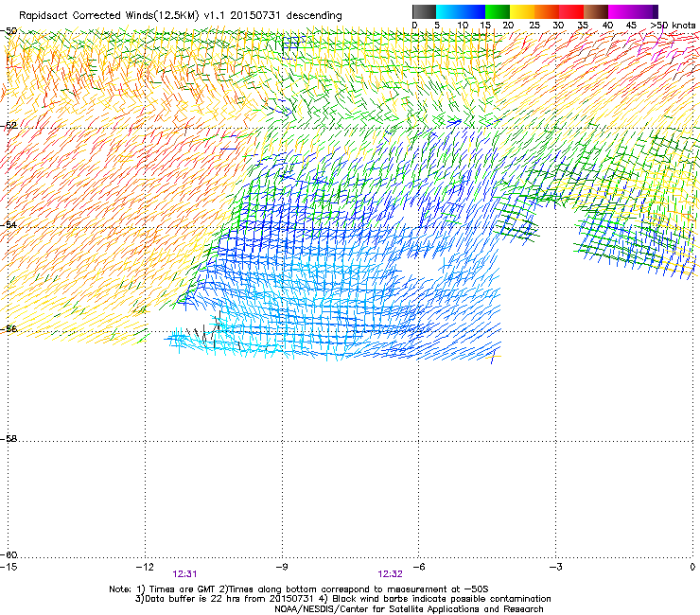Click the yellow 20-25 knots legend swatch
700x615 pixels.
coord(522,11)
